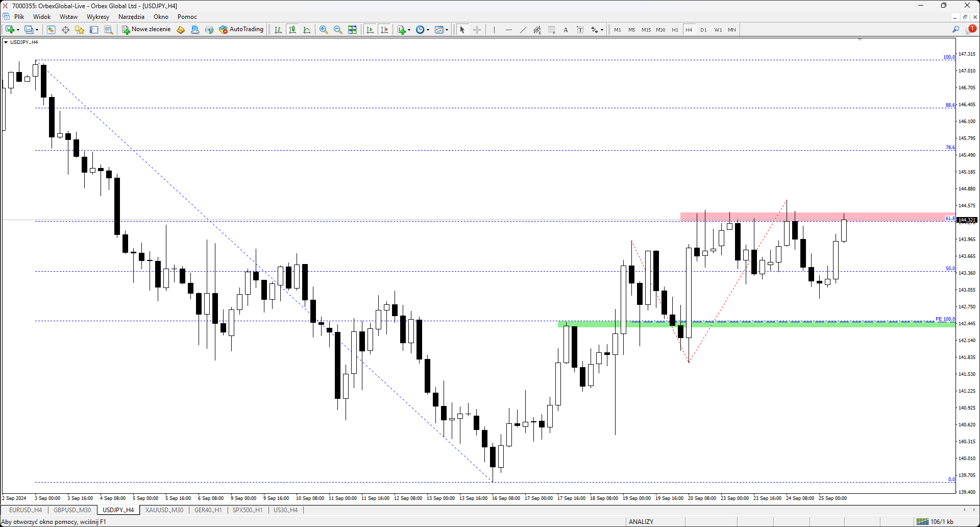The image size is (980, 527).
Task: Switch timeframe to D1
Action: click(x=703, y=30)
